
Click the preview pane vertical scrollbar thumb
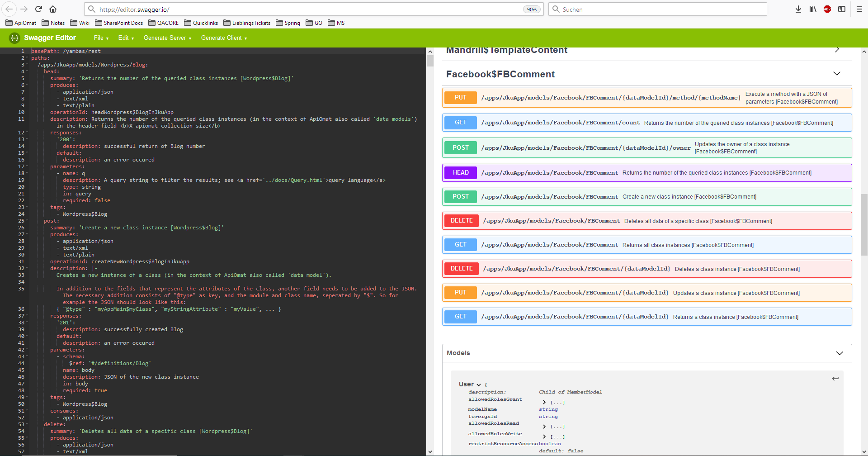coord(864,225)
